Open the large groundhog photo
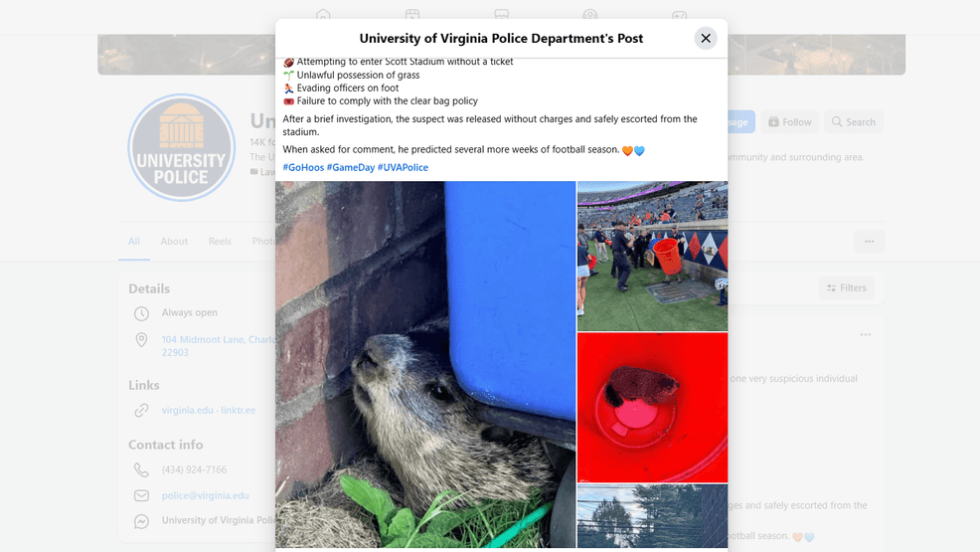This screenshot has height=552, width=980. point(425,364)
